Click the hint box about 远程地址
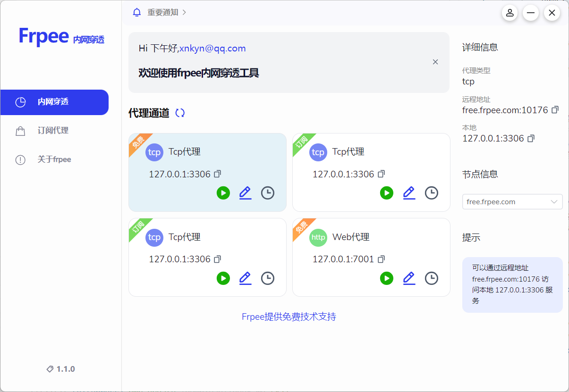 pyautogui.click(x=512, y=284)
